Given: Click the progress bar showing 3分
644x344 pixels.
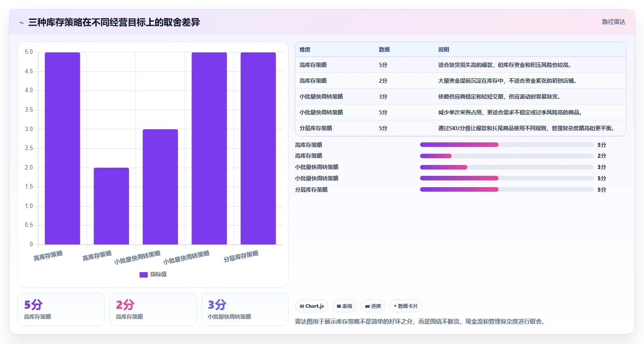Looking at the screenshot, I should tap(507, 167).
